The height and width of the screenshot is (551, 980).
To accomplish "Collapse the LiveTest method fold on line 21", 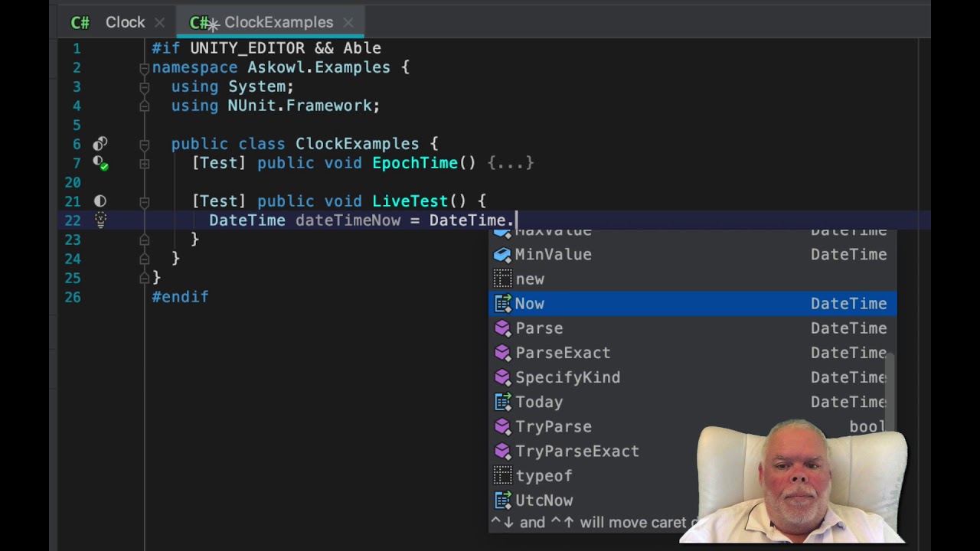I will [x=144, y=201].
